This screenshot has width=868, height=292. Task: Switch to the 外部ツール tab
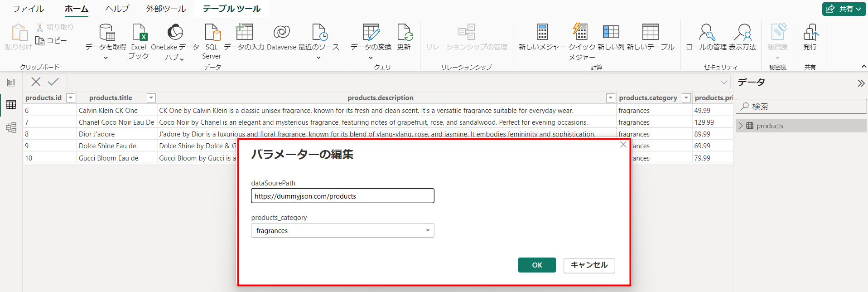[166, 9]
